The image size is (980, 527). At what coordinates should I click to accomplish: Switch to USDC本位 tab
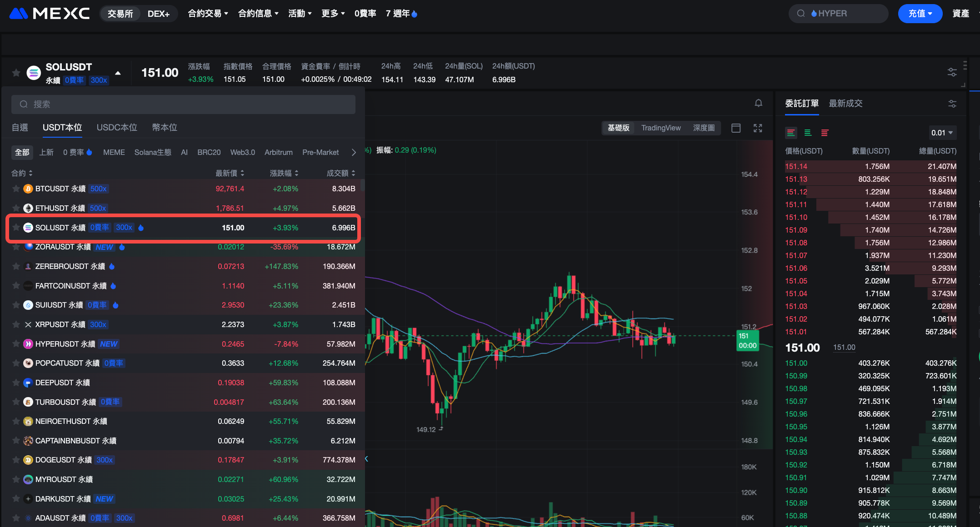click(117, 128)
